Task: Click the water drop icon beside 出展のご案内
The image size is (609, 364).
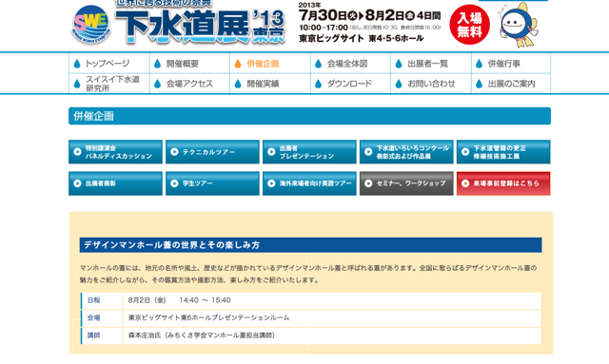Action: pos(479,84)
